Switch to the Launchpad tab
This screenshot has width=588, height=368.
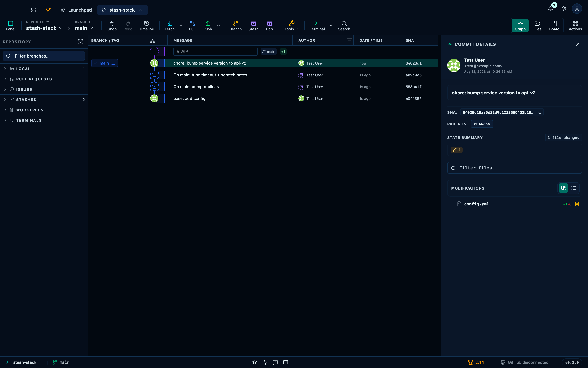[76, 10]
